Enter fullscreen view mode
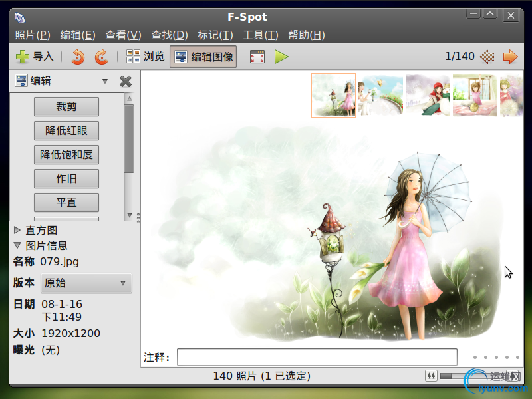The width and height of the screenshot is (532, 399). [257, 56]
